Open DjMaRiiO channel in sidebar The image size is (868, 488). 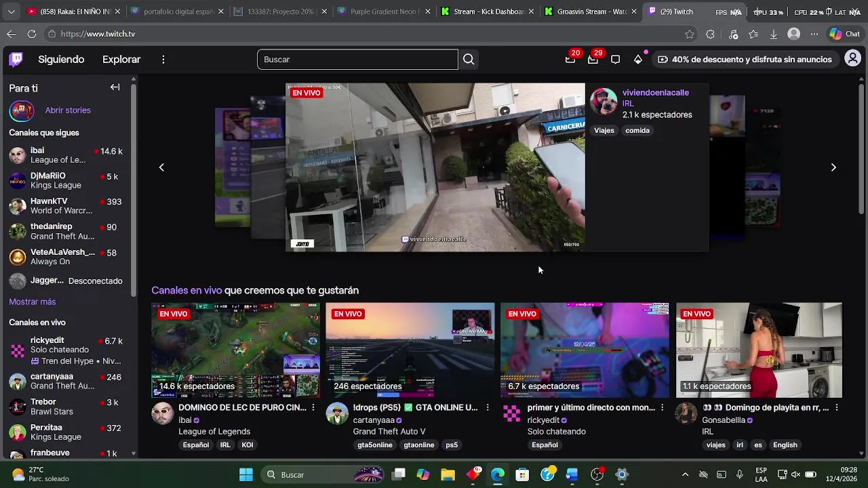[66, 180]
